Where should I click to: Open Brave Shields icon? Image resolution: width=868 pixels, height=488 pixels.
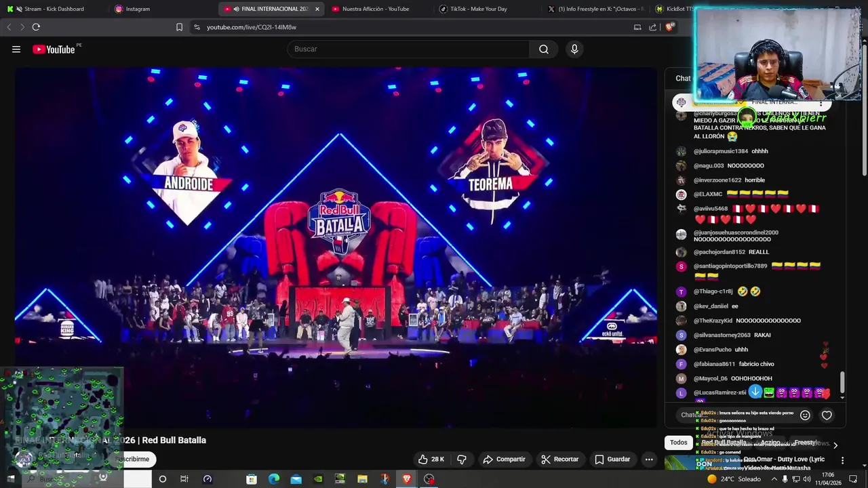coord(669,27)
